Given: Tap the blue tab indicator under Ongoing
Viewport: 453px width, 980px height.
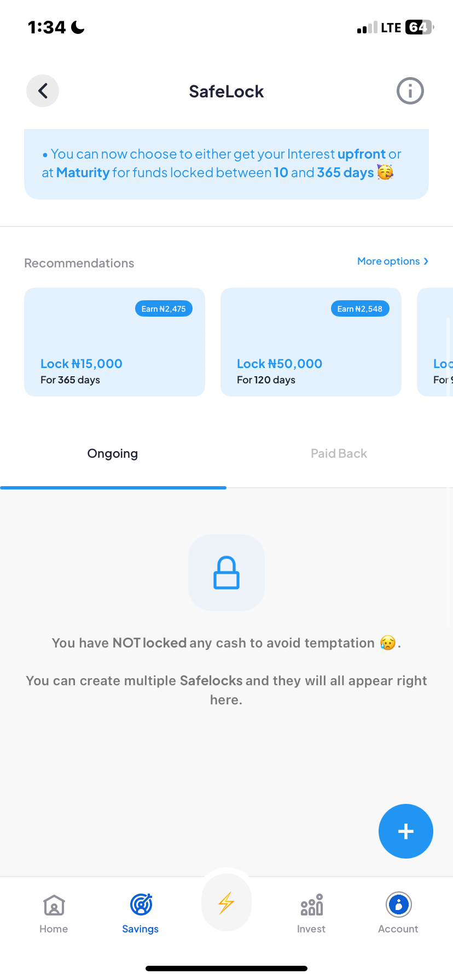Looking at the screenshot, I should pyautogui.click(x=113, y=487).
